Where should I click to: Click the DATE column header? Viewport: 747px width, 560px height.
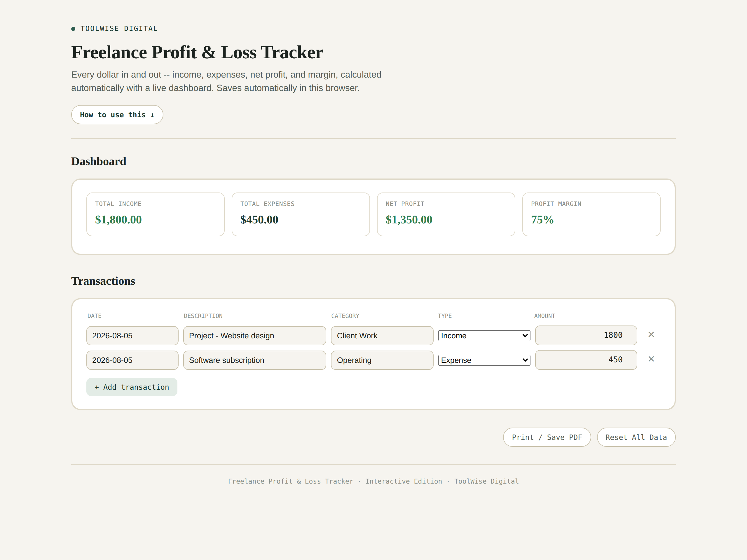tap(94, 316)
